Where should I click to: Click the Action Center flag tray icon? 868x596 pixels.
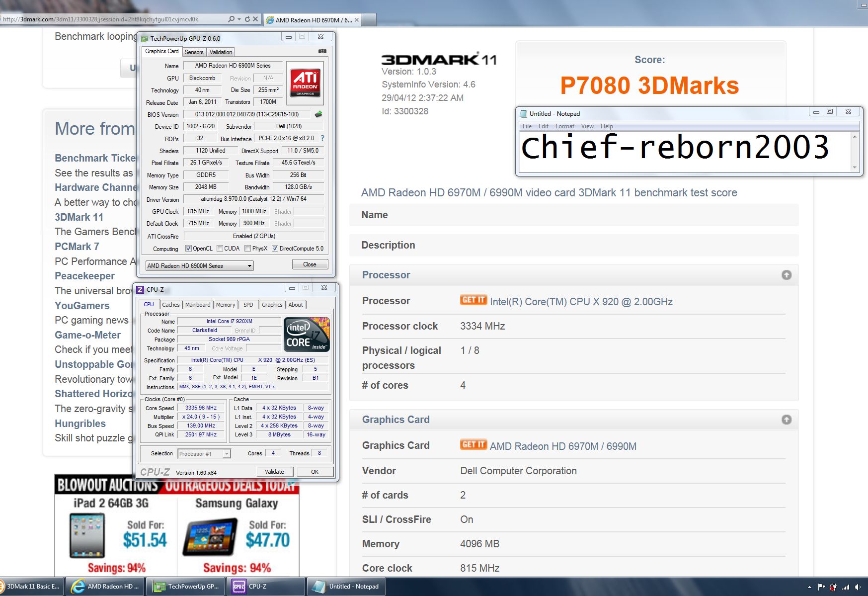click(x=821, y=587)
